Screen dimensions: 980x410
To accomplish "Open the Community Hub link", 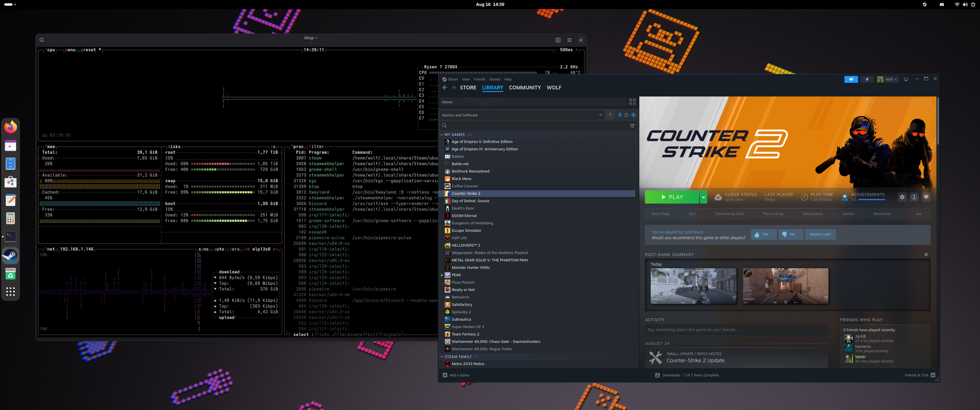I will point(729,214).
